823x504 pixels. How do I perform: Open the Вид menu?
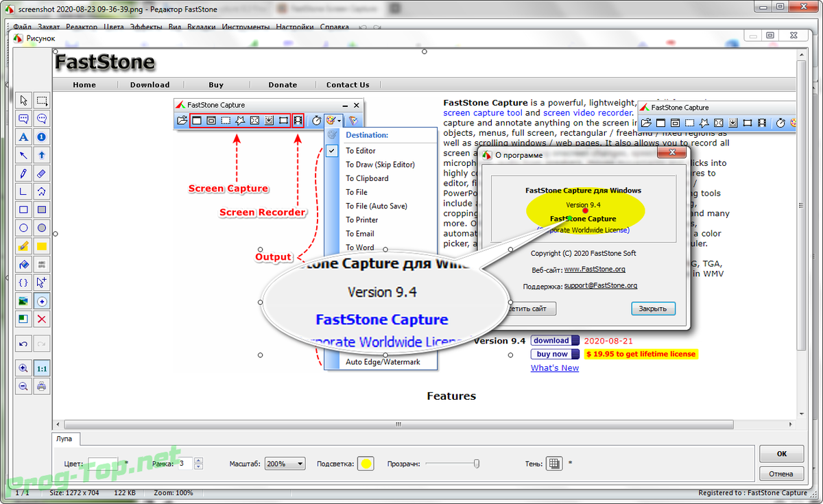[175, 27]
